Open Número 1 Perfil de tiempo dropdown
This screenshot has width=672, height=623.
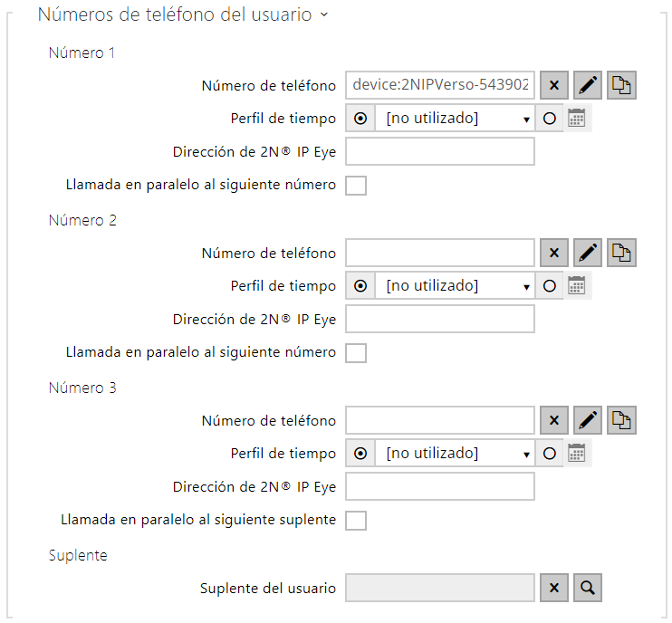tap(455, 118)
